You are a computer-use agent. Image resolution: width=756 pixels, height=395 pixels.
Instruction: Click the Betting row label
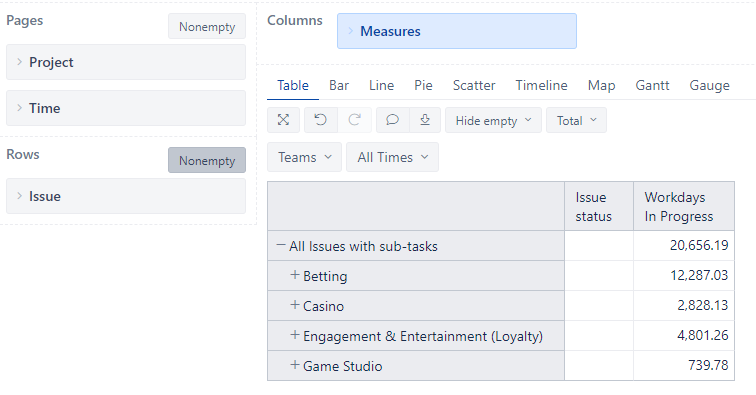point(325,276)
